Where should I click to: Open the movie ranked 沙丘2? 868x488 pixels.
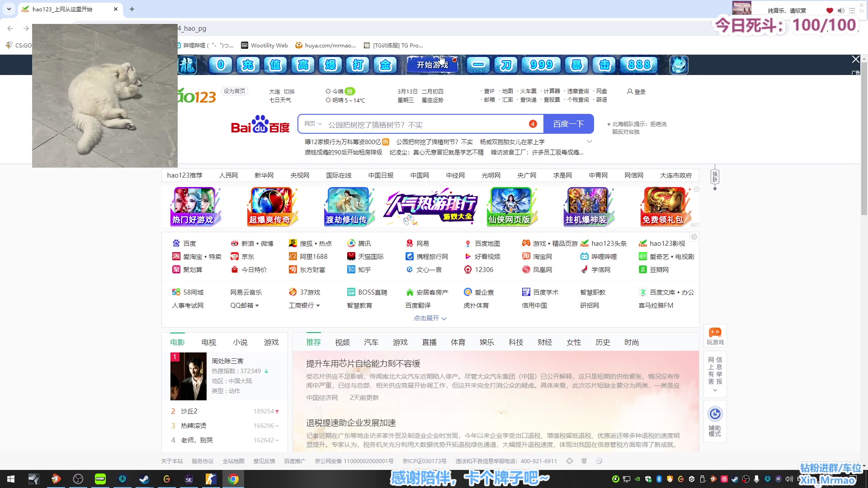point(189,411)
